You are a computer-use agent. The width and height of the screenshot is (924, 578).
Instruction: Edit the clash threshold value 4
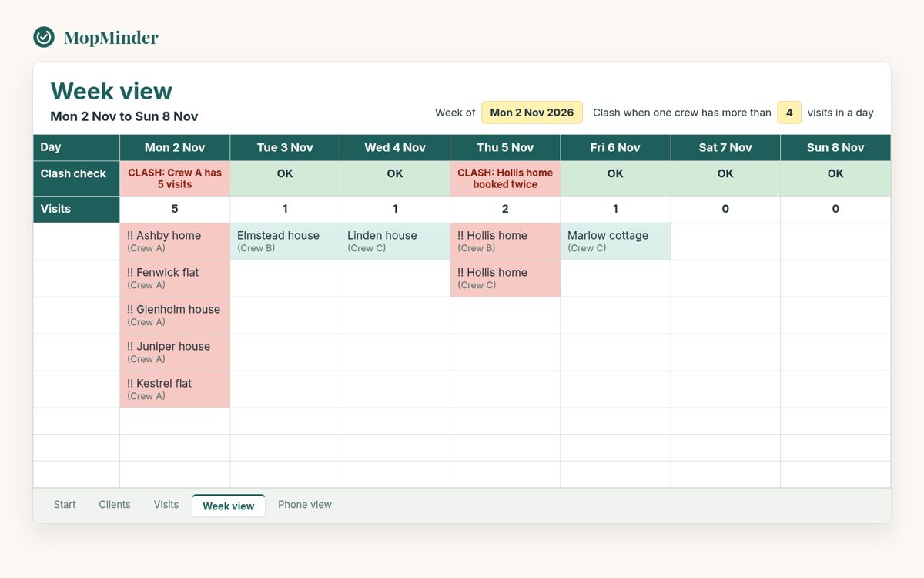789,113
